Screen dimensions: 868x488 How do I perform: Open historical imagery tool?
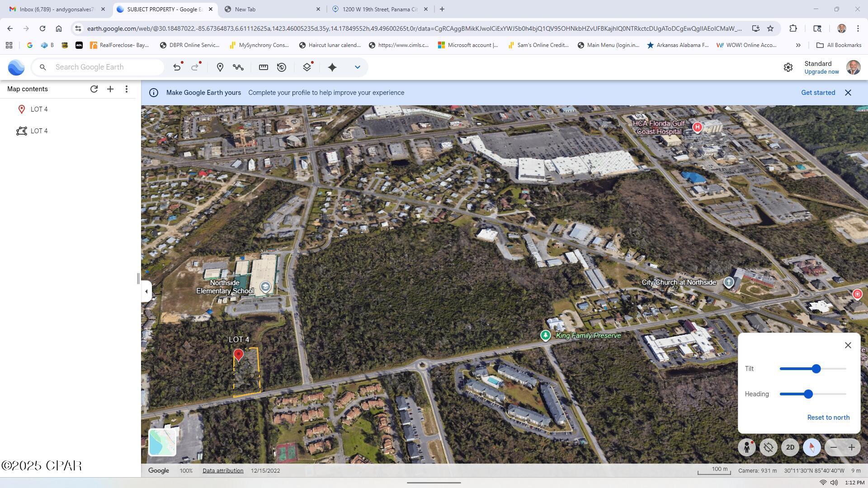click(282, 67)
